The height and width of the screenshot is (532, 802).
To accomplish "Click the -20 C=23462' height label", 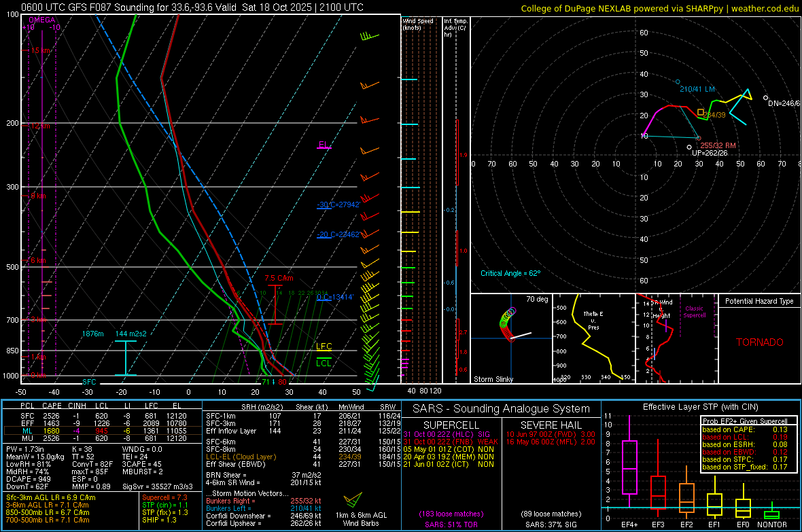I will [x=338, y=235].
